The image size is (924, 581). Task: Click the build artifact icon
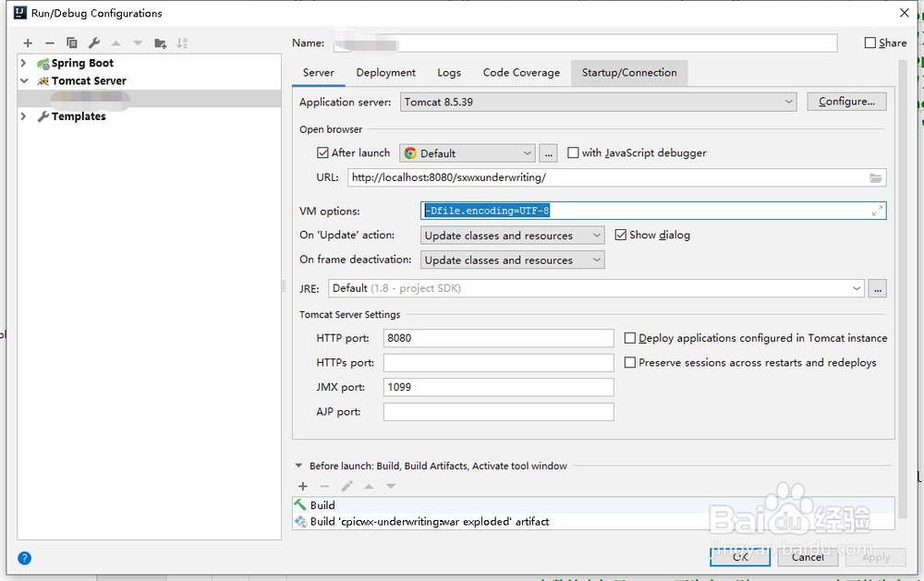tap(300, 522)
